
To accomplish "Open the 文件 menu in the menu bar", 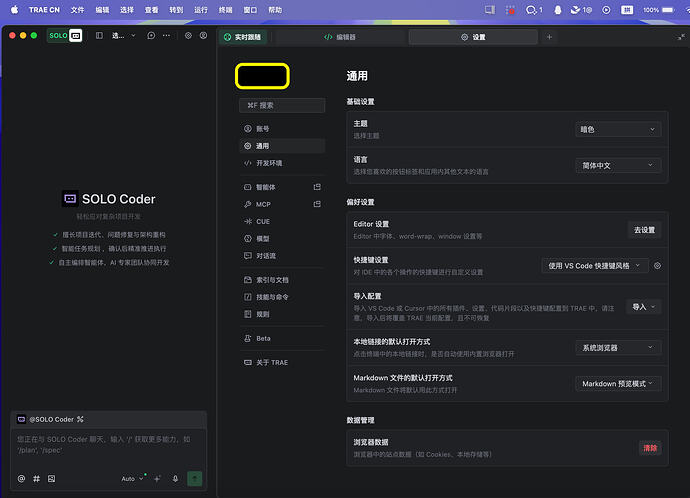I will click(x=77, y=10).
